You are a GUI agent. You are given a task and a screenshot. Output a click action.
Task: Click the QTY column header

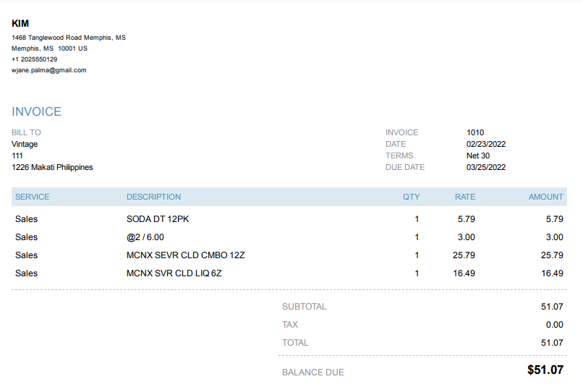tap(411, 197)
